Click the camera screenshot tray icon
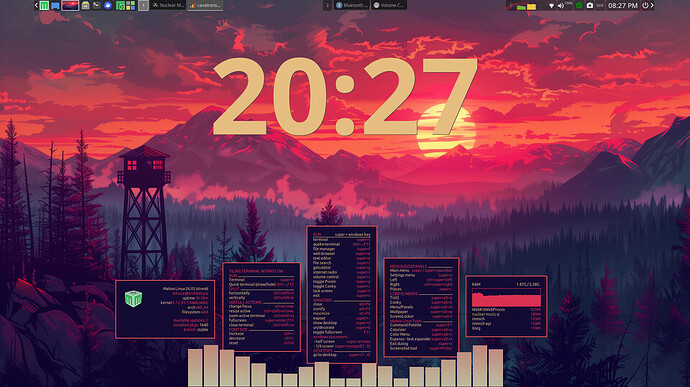The height and width of the screenshot is (387, 690). [x=590, y=5]
